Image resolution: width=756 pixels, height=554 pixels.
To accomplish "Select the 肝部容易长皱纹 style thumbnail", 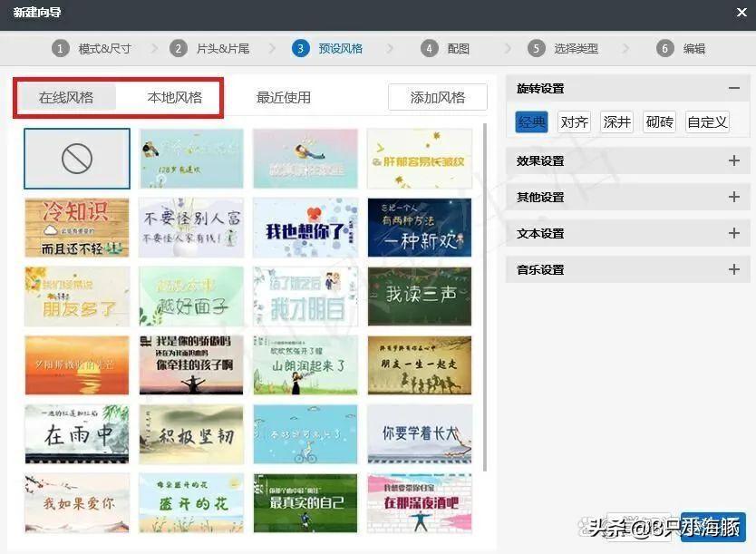I will (x=420, y=158).
